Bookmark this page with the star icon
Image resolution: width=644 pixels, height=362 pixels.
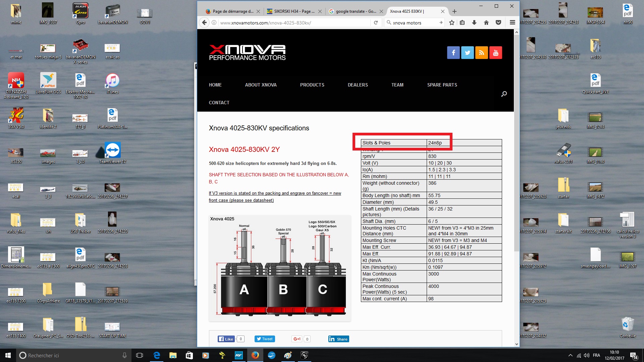(452, 23)
